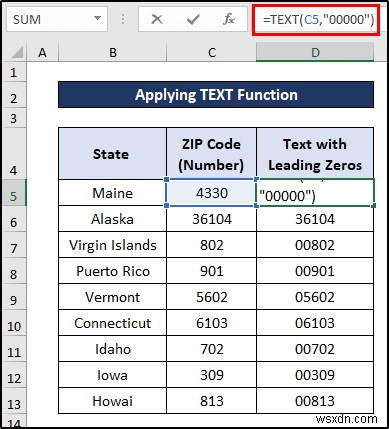Select row 13 header

14,400
